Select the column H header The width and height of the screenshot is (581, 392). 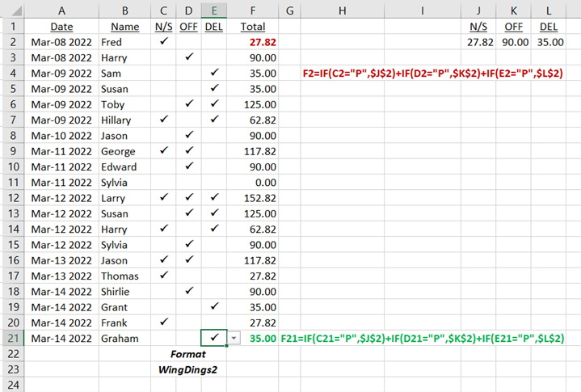[342, 11]
